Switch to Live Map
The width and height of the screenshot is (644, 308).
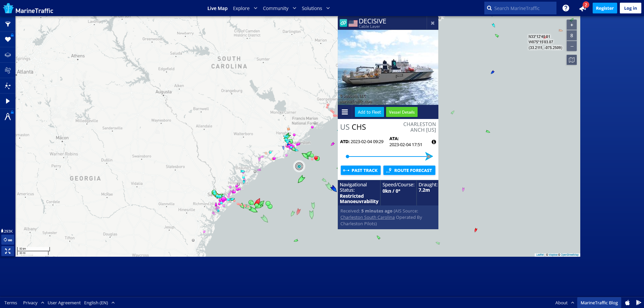point(217,8)
